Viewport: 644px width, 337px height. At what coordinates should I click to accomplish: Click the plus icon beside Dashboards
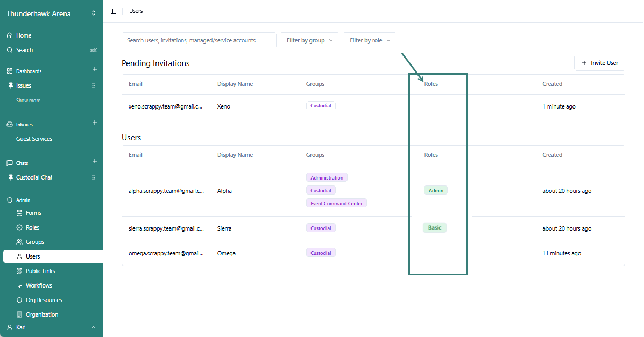95,70
